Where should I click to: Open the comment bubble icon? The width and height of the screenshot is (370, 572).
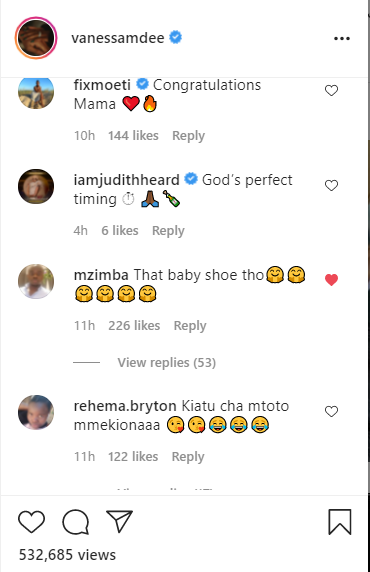tap(76, 522)
